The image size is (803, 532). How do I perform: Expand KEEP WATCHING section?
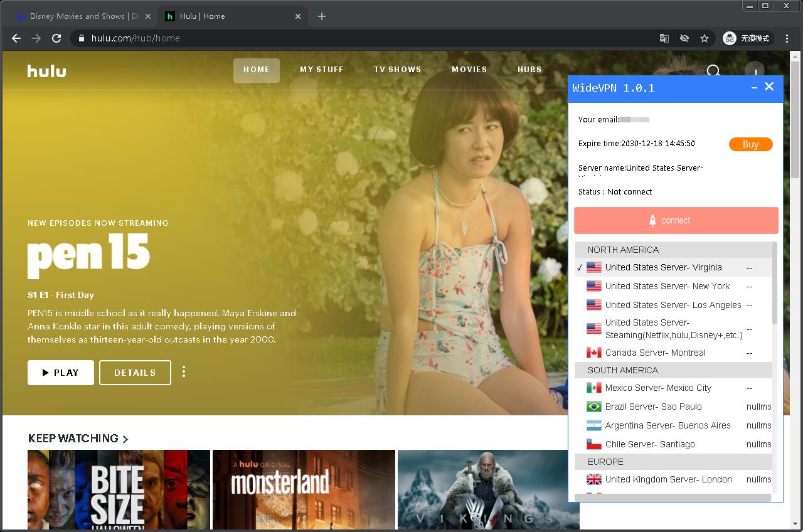78,439
